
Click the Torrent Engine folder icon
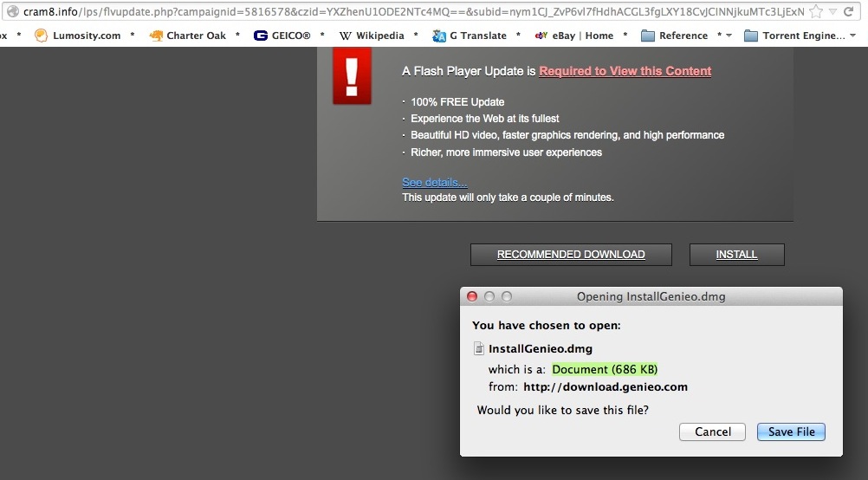point(751,36)
